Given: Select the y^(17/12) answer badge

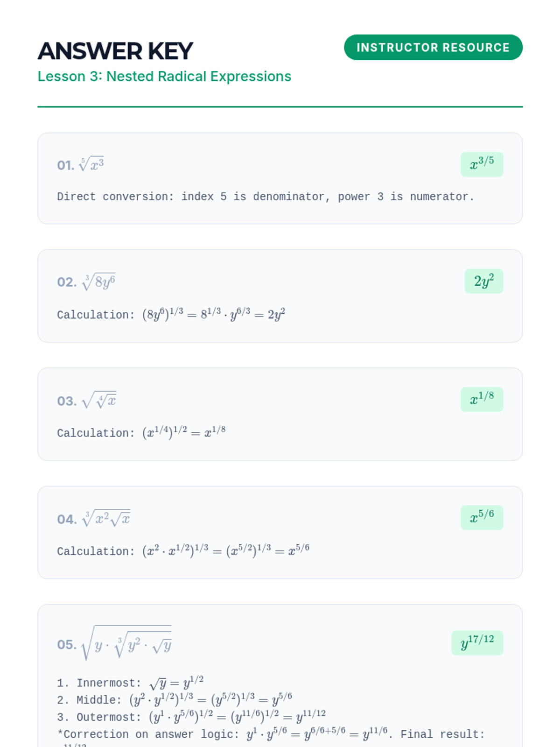Looking at the screenshot, I should pyautogui.click(x=477, y=643).
